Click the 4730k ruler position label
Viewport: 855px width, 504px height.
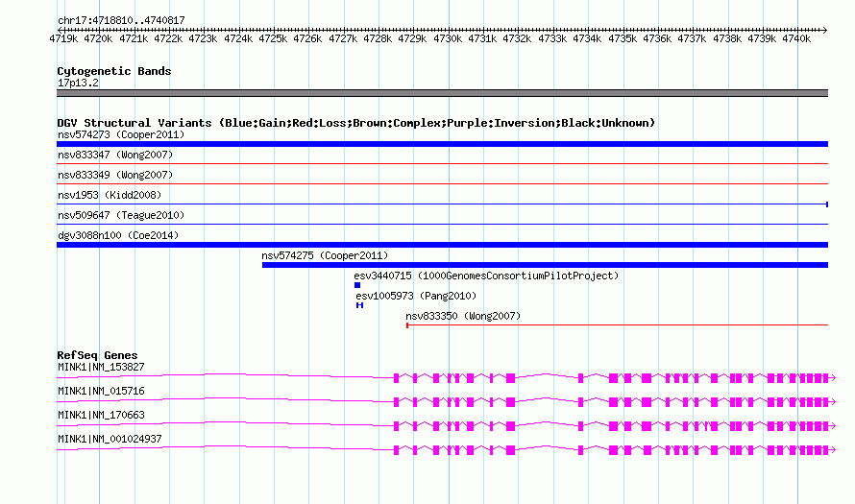click(448, 38)
